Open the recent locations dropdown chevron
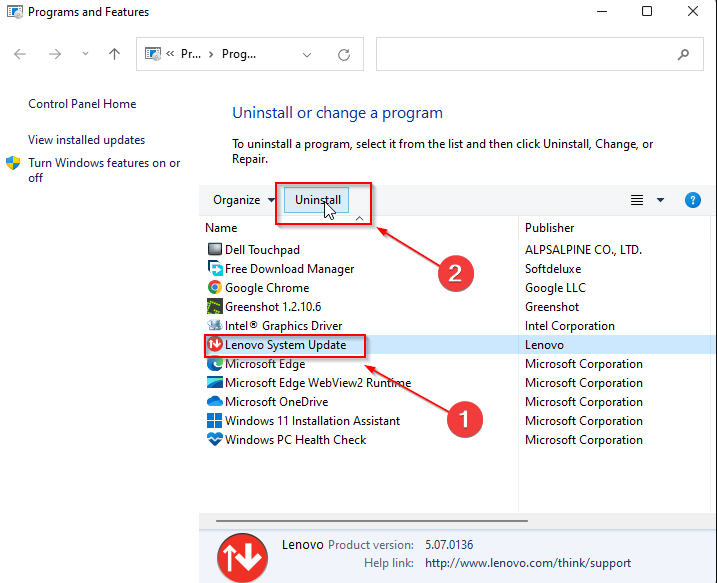This screenshot has width=717, height=583. click(x=85, y=54)
